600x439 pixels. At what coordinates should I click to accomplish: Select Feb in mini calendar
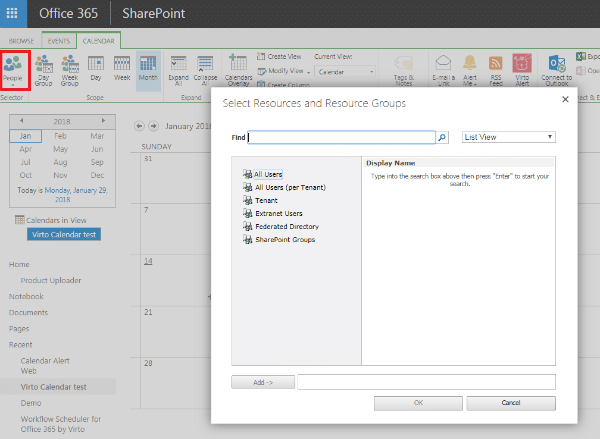click(60, 136)
